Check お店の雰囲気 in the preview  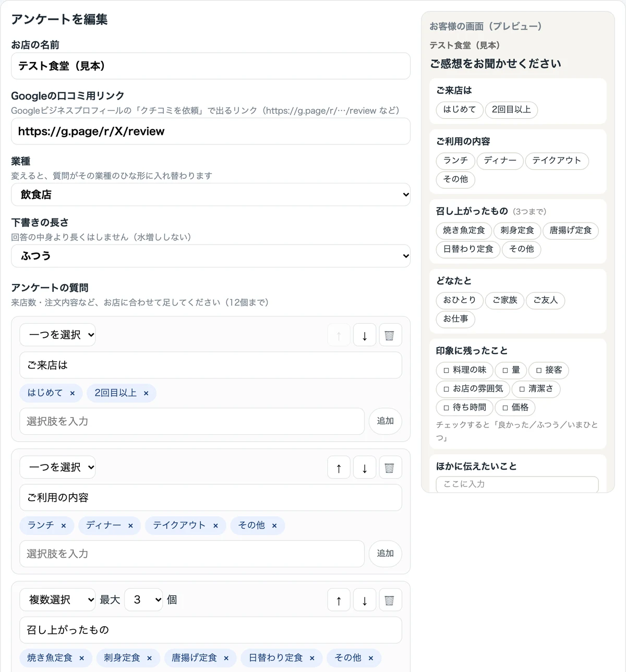click(473, 389)
